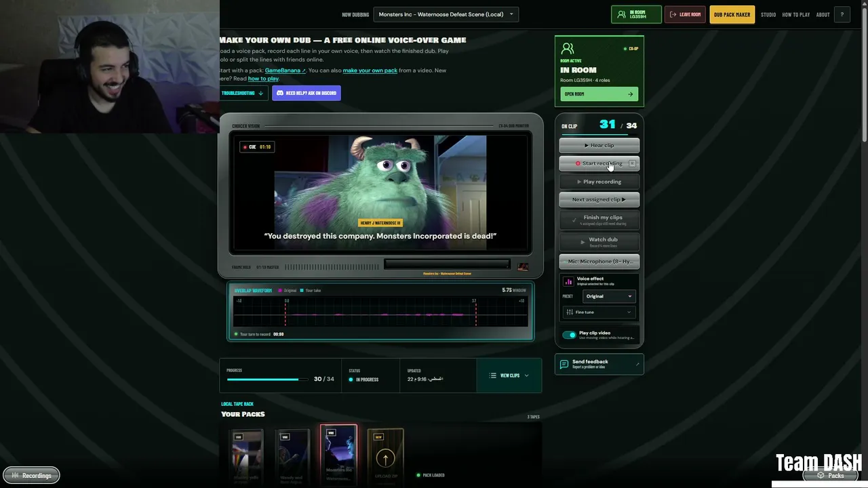Click the small thumbnail icon beside the monitor's black strip
Viewport: 868px width, 488px height.
523,267
